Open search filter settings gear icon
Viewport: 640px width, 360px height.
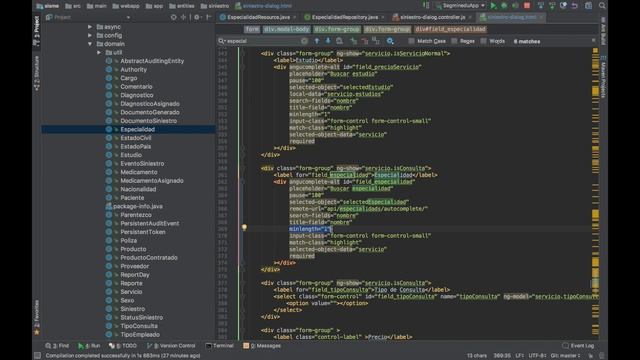pyautogui.click(x=390, y=41)
